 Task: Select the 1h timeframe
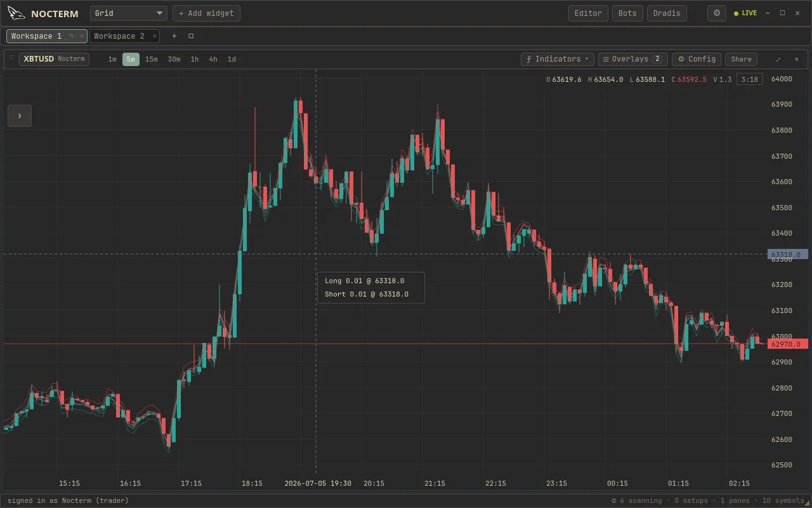coord(195,59)
